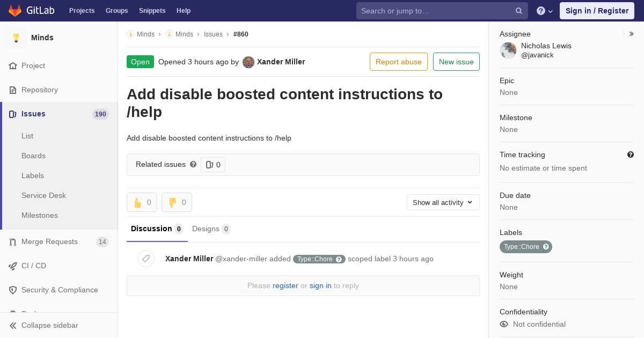Open the Help menu item
The width and height of the screenshot is (644, 338).
click(184, 11)
